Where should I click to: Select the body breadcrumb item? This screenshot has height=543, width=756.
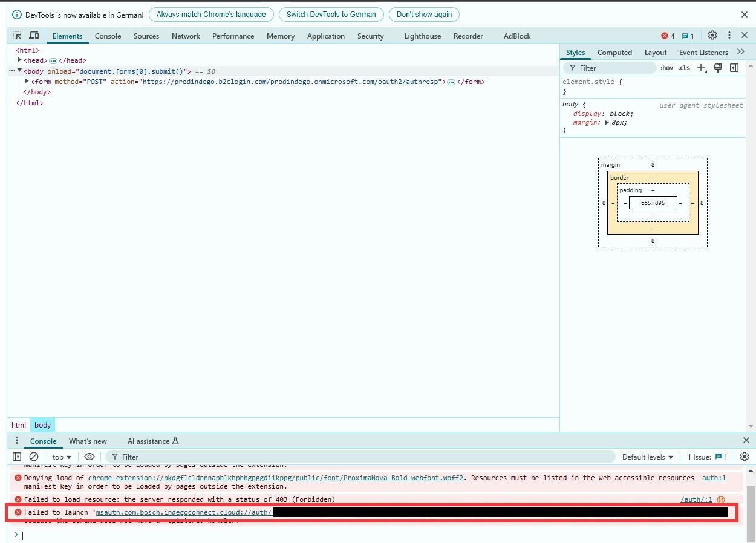(x=42, y=425)
